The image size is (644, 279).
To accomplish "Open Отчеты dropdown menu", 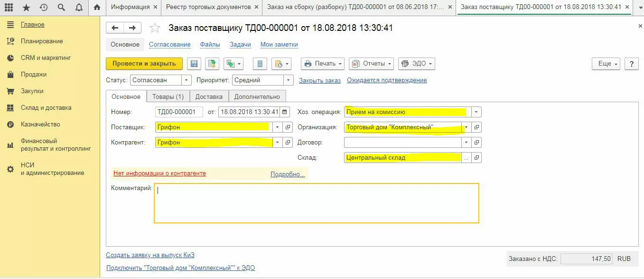I will point(372,64).
